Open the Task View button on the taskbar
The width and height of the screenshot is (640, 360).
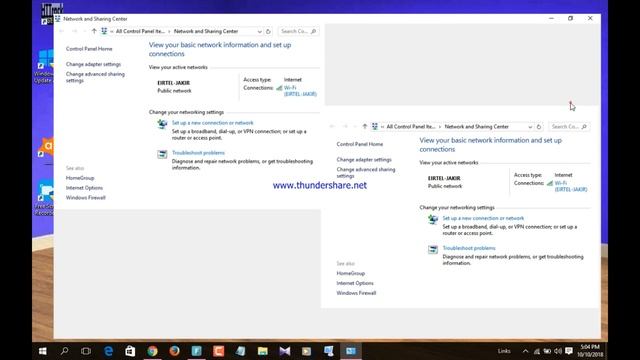pyautogui.click(x=86, y=351)
